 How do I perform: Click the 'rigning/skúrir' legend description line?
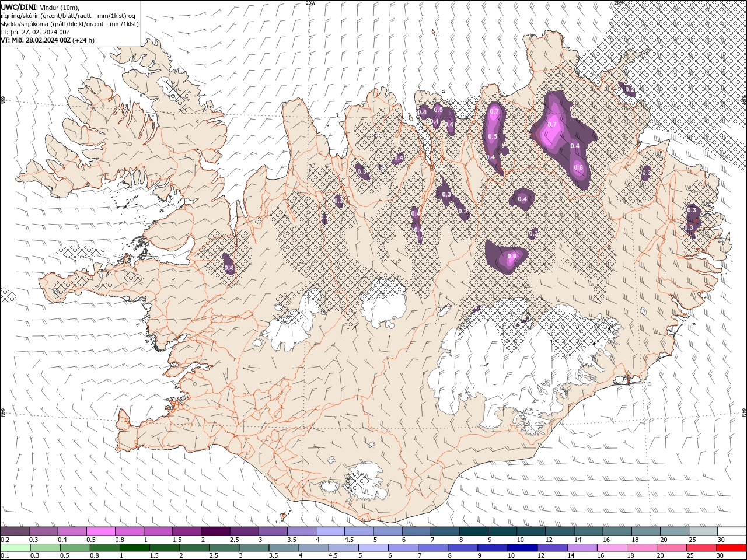[68, 16]
